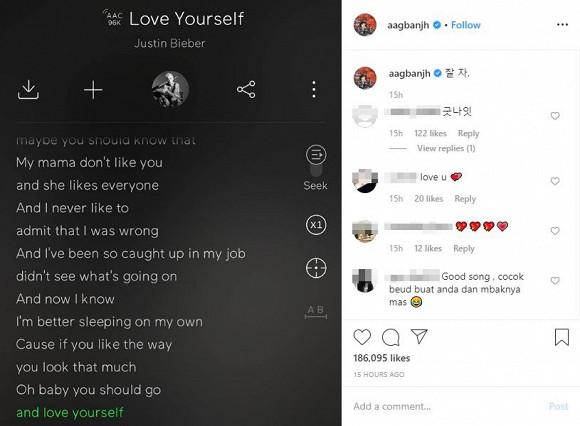Click the Add a comment field

448,406
